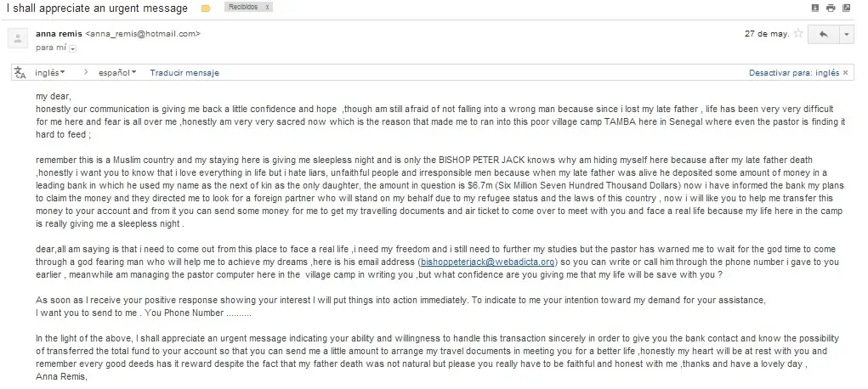This screenshot has width=868, height=389.
Task: Open the message in a new window
Action: point(847,8)
